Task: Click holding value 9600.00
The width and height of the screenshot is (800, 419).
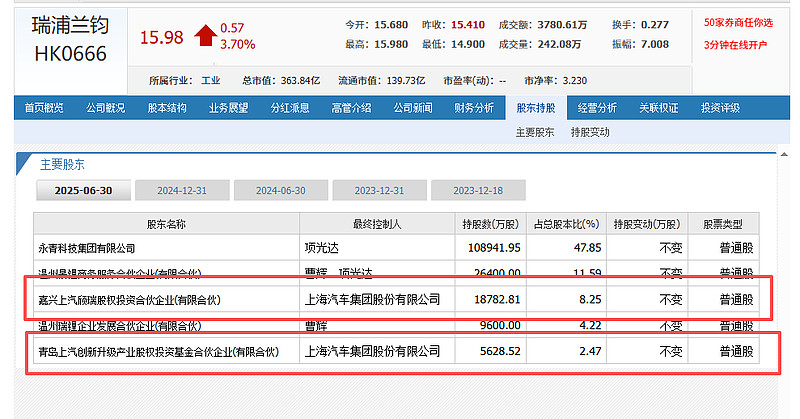Action: 500,325
